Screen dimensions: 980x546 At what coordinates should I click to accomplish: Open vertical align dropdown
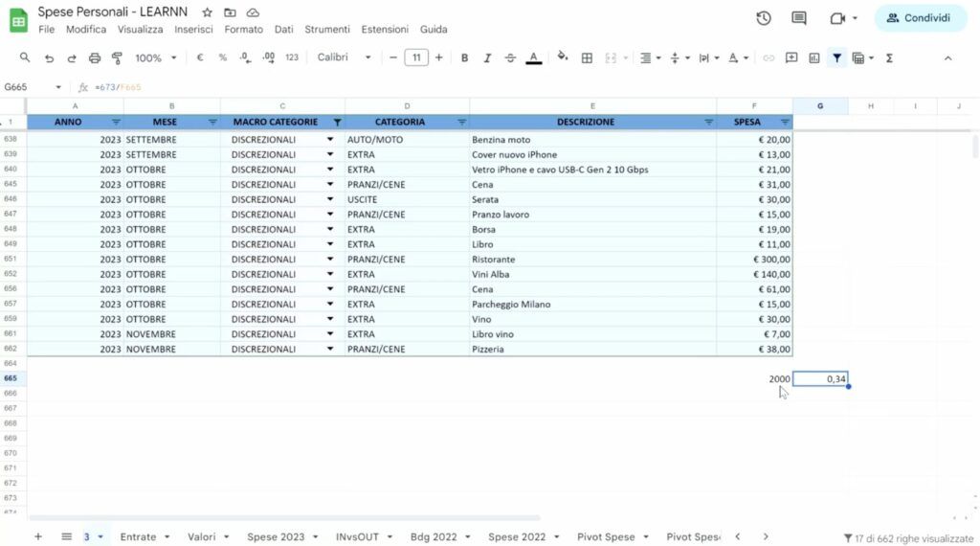(x=679, y=58)
